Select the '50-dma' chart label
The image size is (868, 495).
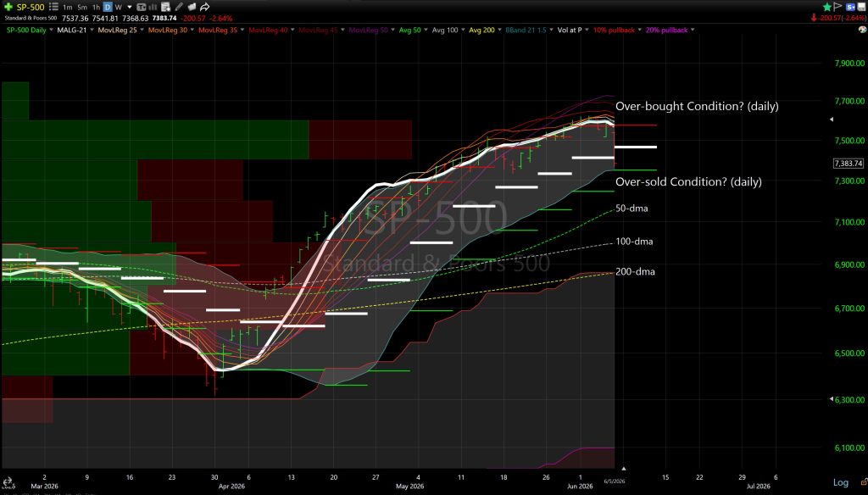(632, 209)
